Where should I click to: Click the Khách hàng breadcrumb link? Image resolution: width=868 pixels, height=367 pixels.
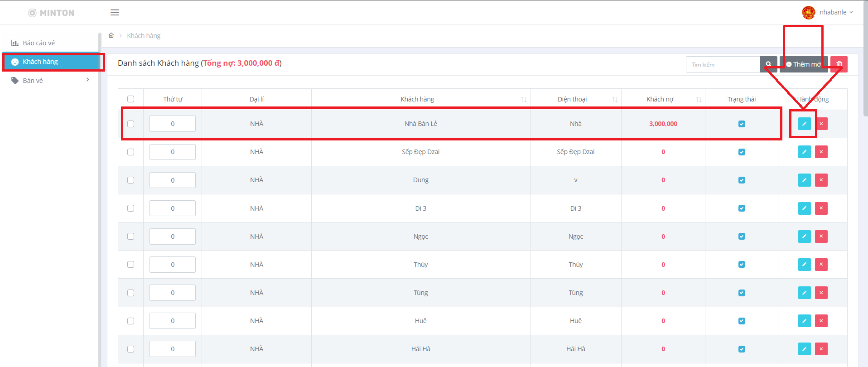click(x=144, y=36)
